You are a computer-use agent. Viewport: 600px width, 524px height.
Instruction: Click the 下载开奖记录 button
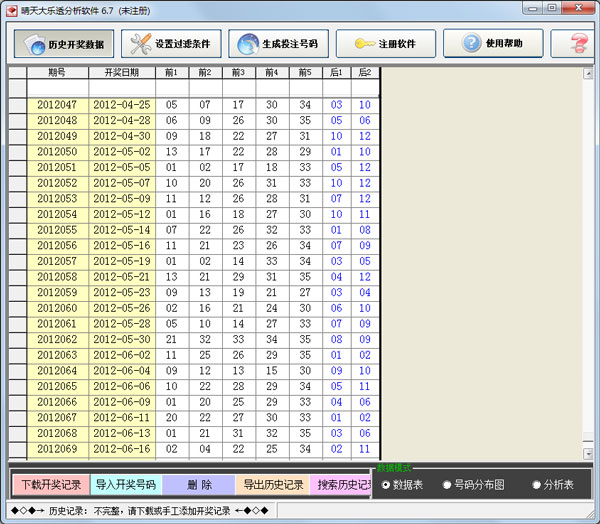click(x=51, y=485)
